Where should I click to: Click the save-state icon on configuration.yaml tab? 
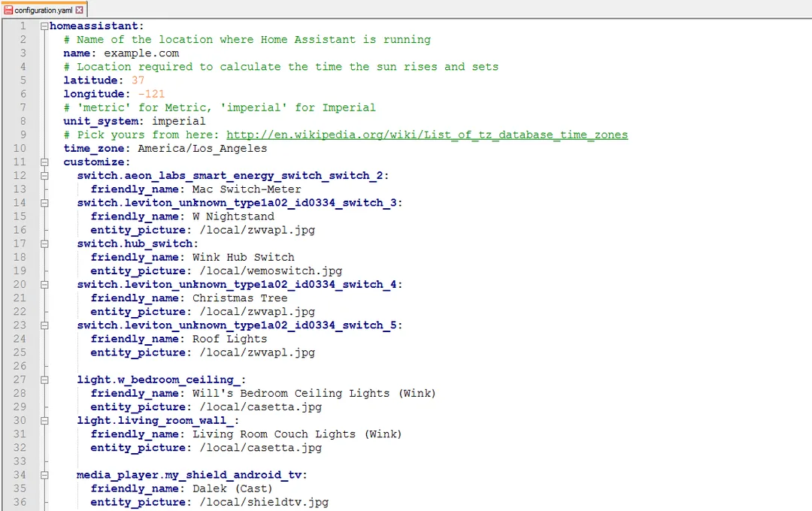point(8,10)
